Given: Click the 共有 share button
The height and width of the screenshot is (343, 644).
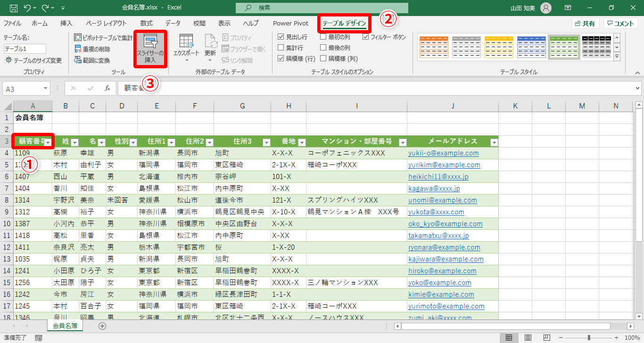Looking at the screenshot, I should tap(585, 24).
